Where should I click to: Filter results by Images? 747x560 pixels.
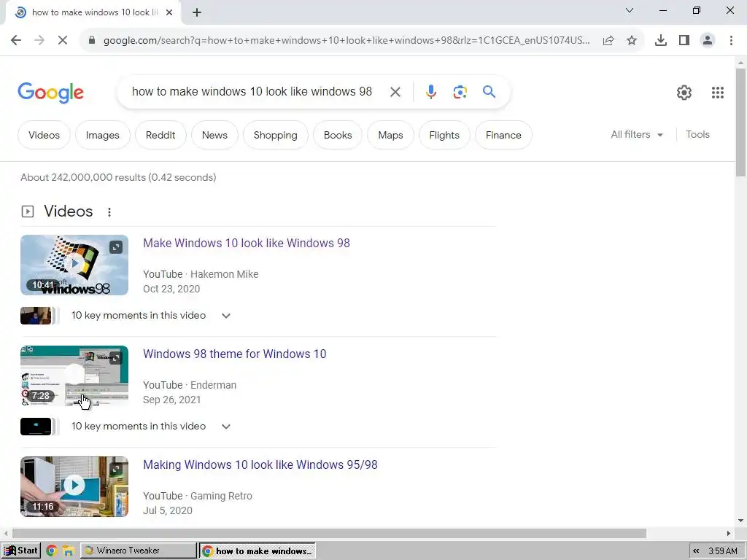[x=102, y=135]
